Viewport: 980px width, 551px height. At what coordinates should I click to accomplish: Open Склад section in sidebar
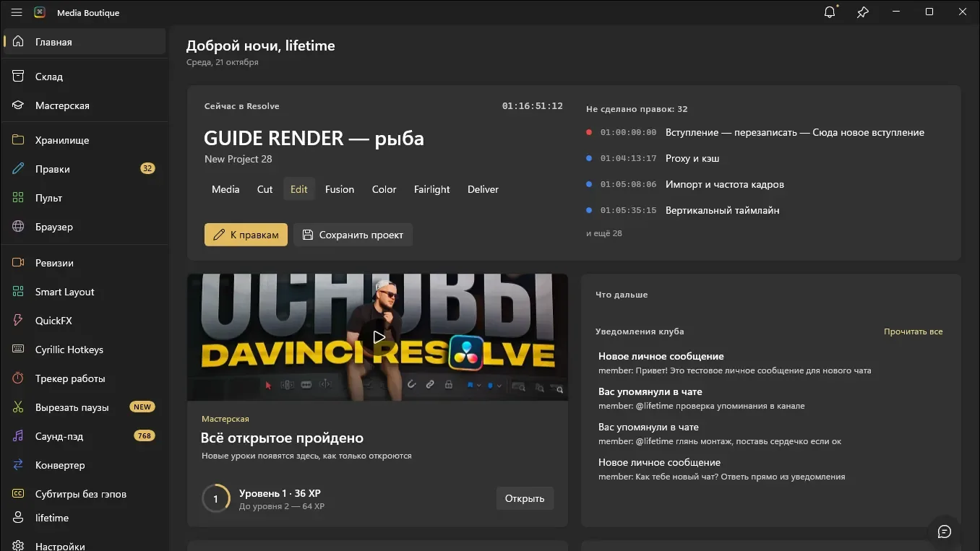pos(85,77)
